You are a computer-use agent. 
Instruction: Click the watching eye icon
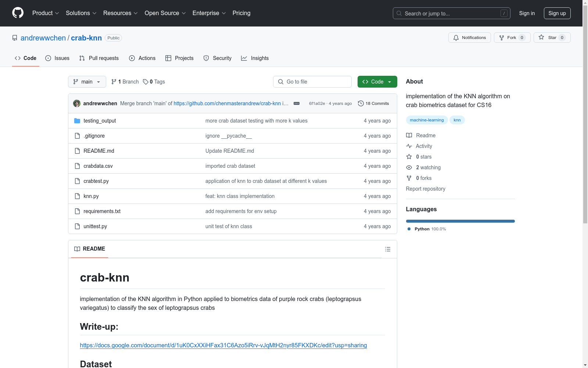(409, 167)
